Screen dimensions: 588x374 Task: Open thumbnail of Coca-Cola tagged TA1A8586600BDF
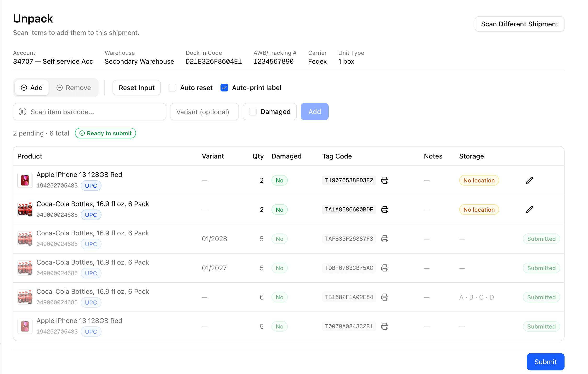pyautogui.click(x=25, y=210)
